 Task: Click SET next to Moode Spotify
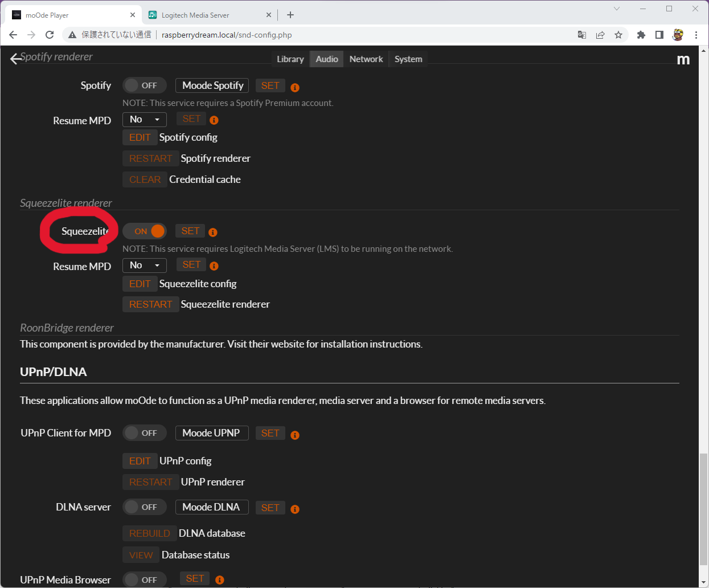[x=271, y=85]
